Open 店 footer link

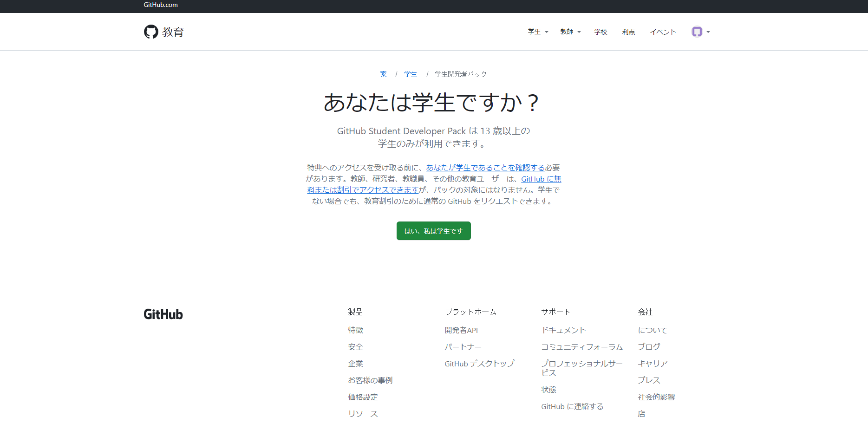pyautogui.click(x=641, y=414)
